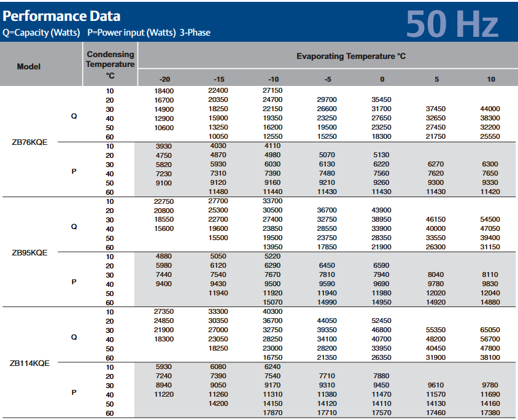518x420 pixels.
Task: Select capacity value "38100"
Action: pyautogui.click(x=490, y=357)
